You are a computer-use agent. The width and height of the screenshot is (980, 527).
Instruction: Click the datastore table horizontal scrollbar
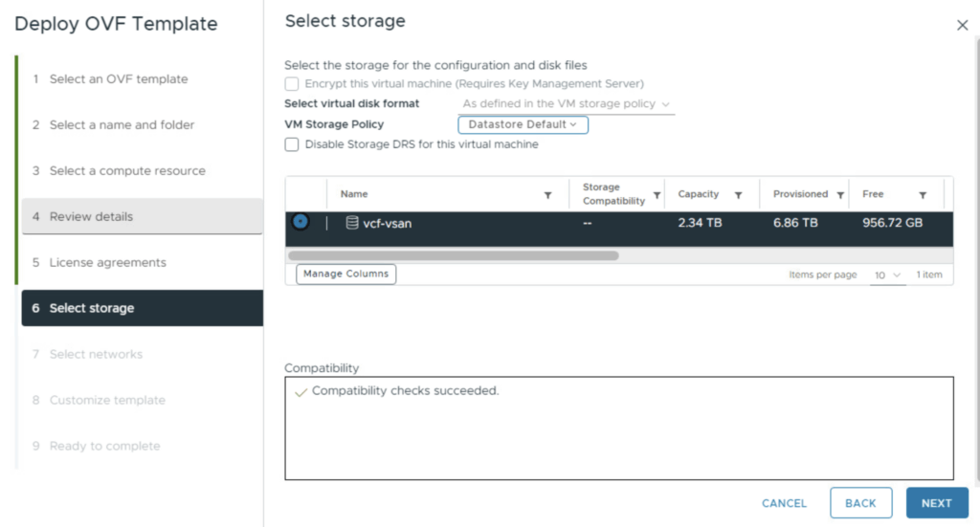453,255
